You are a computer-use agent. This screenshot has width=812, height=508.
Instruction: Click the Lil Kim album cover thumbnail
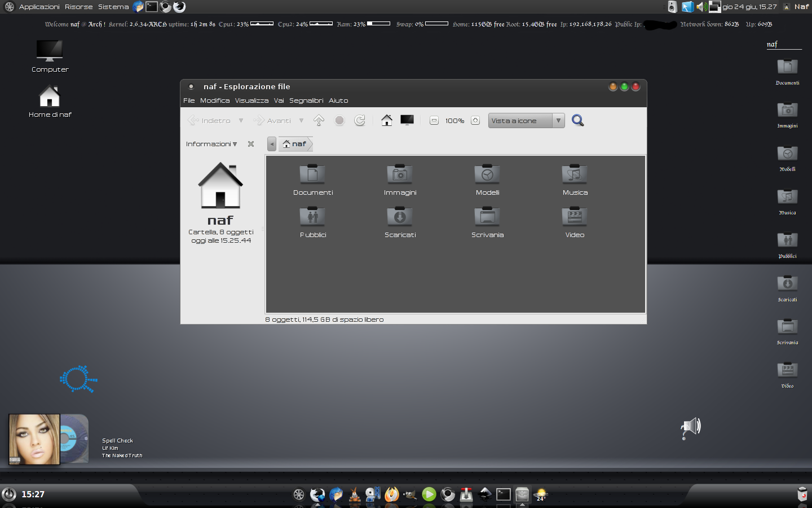pyautogui.click(x=34, y=439)
